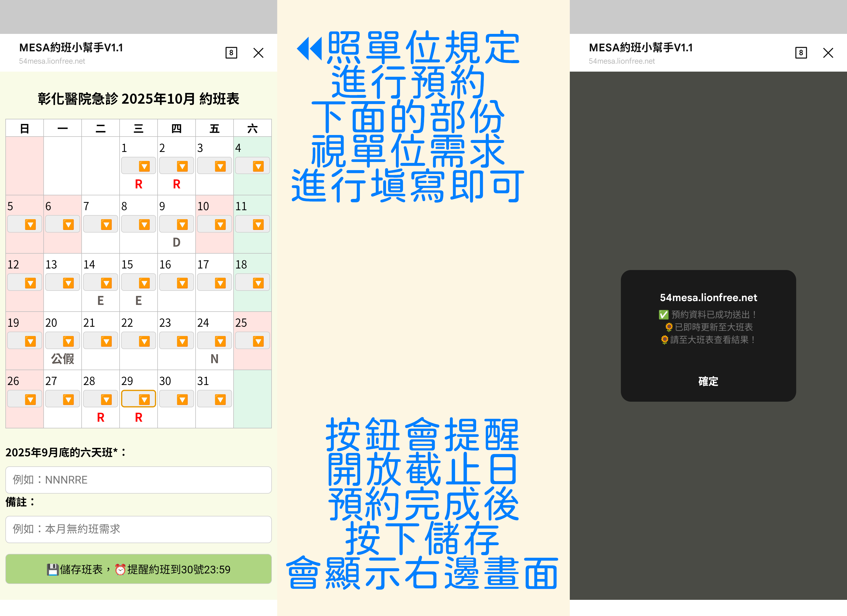Image resolution: width=847 pixels, height=616 pixels.
Task: Expand shift selector for October 20
Action: pyautogui.click(x=62, y=341)
